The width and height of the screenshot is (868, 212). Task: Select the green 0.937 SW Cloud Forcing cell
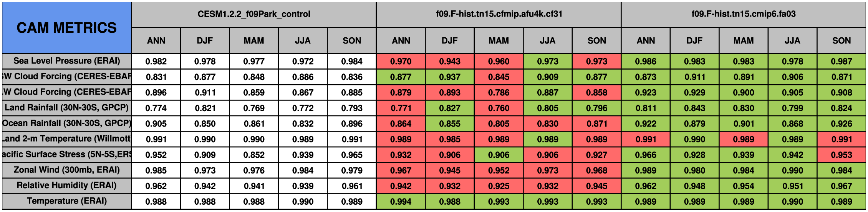450,77
